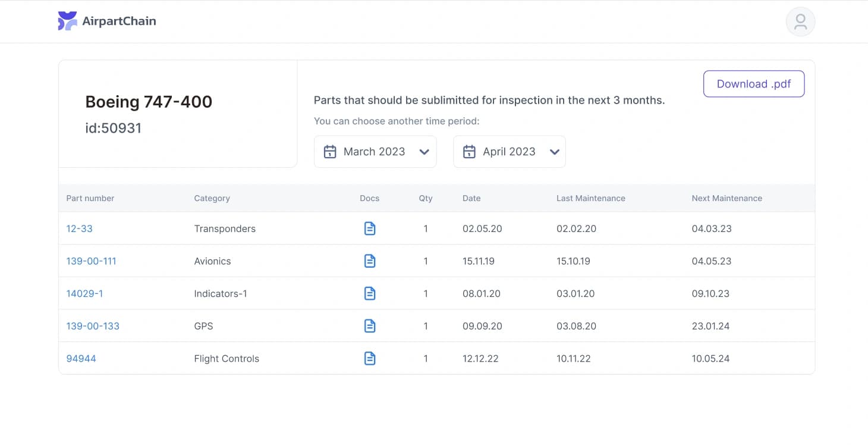Open documents for part 12-33
Image resolution: width=868 pixels, height=445 pixels.
click(370, 228)
